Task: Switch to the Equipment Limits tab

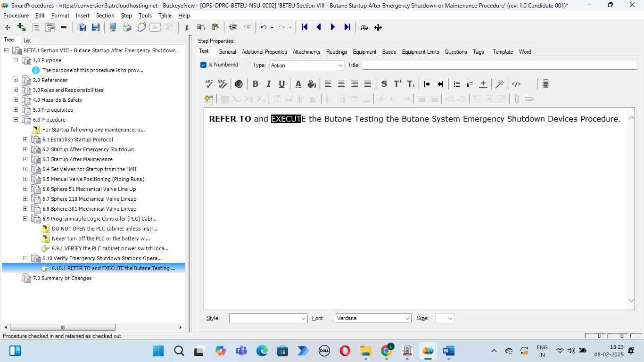Action: [x=420, y=52]
